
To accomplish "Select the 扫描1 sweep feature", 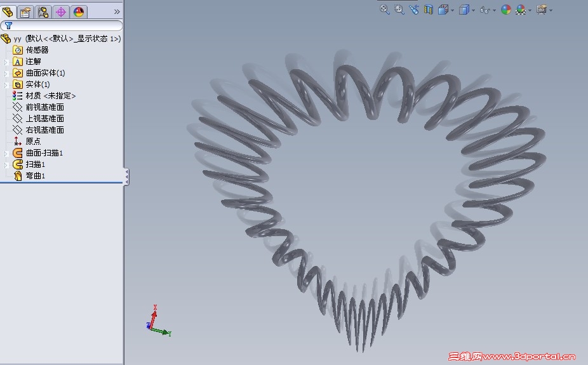I will (36, 164).
